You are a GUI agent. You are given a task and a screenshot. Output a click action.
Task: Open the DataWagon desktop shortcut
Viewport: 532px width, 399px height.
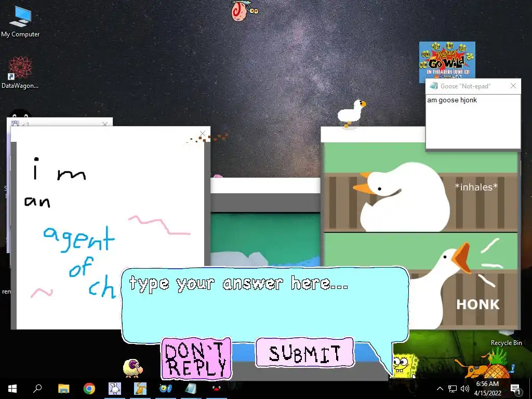pos(20,73)
